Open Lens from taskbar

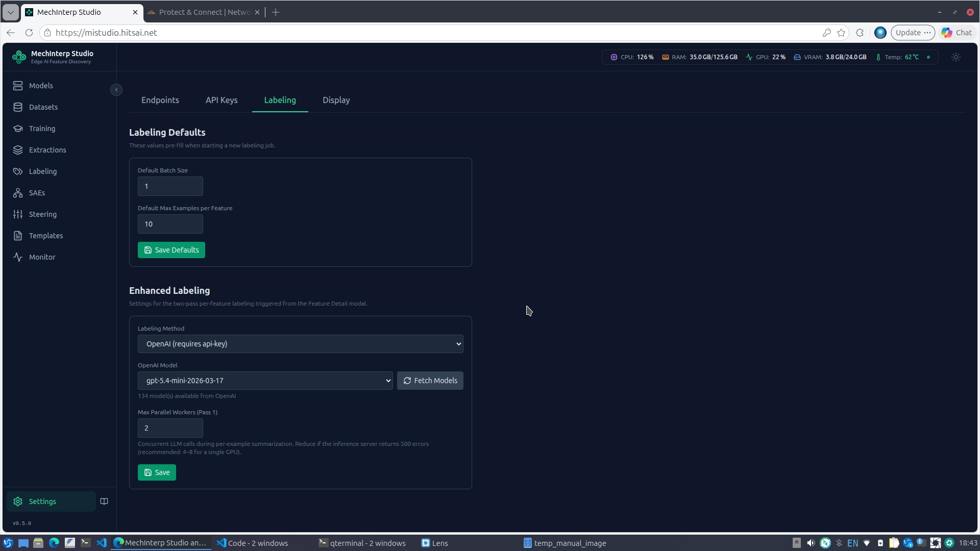(x=434, y=543)
